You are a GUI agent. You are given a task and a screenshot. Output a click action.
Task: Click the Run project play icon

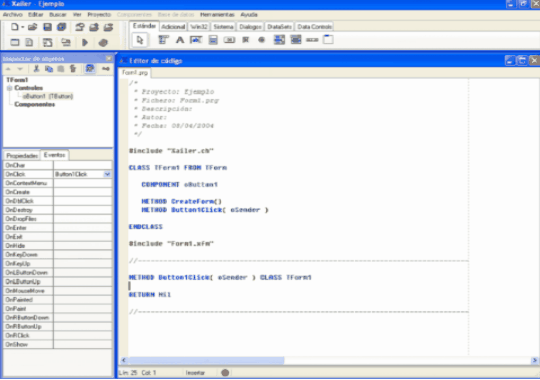click(85, 43)
